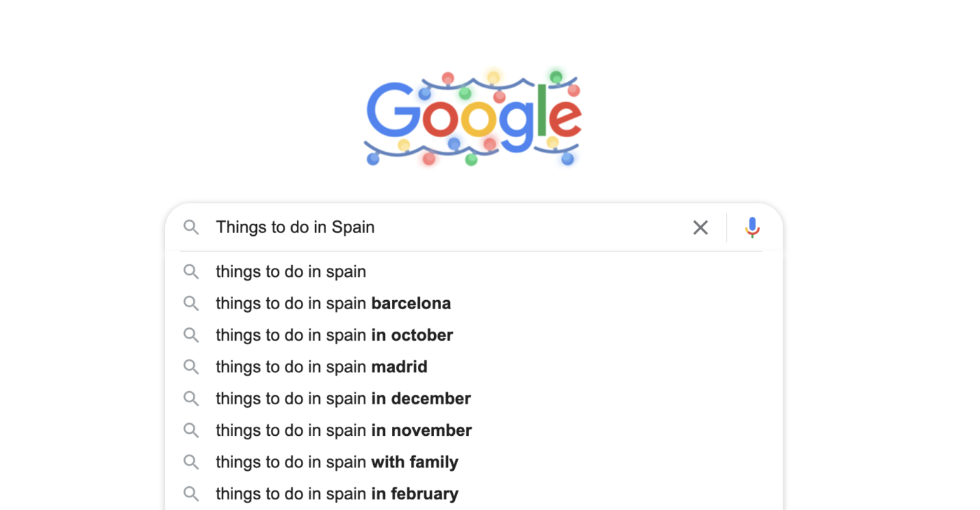This screenshot has height=510, width=980.
Task: Click the microphone voice search icon
Action: click(x=752, y=227)
